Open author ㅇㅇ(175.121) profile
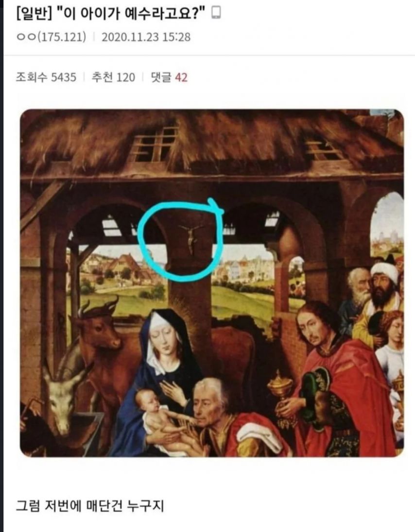This screenshot has height=532, width=415. pos(52,36)
